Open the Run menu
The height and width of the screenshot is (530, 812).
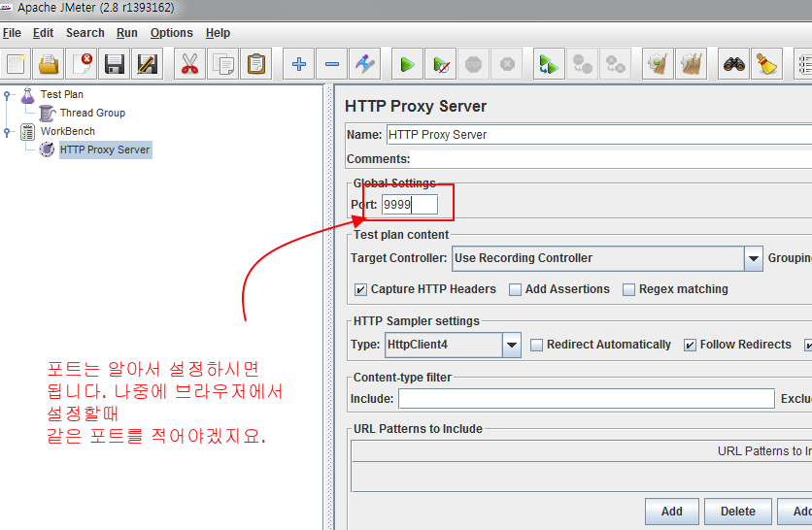point(127,33)
